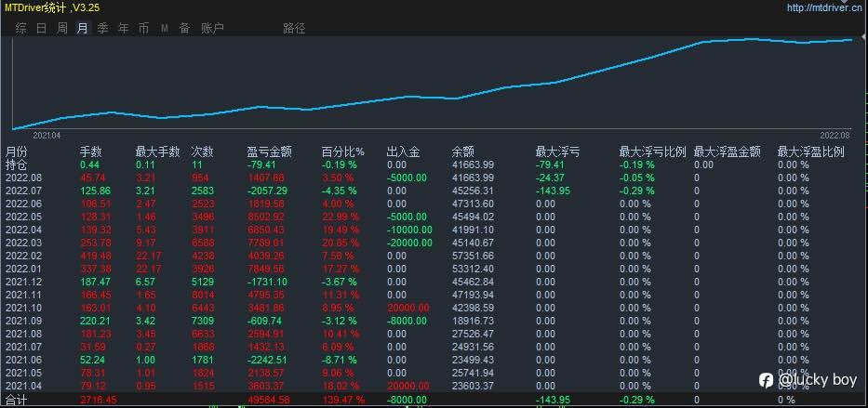Click total percentage 139.47 %
The height and width of the screenshot is (408, 868).
pyautogui.click(x=343, y=400)
